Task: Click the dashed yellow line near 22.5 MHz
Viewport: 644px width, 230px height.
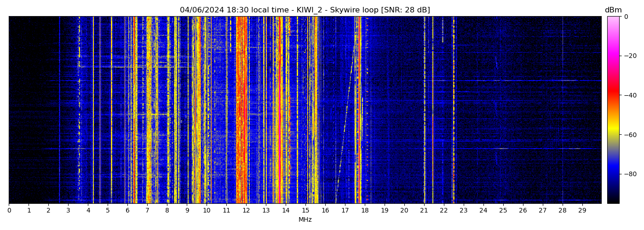Action: click(x=454, y=110)
